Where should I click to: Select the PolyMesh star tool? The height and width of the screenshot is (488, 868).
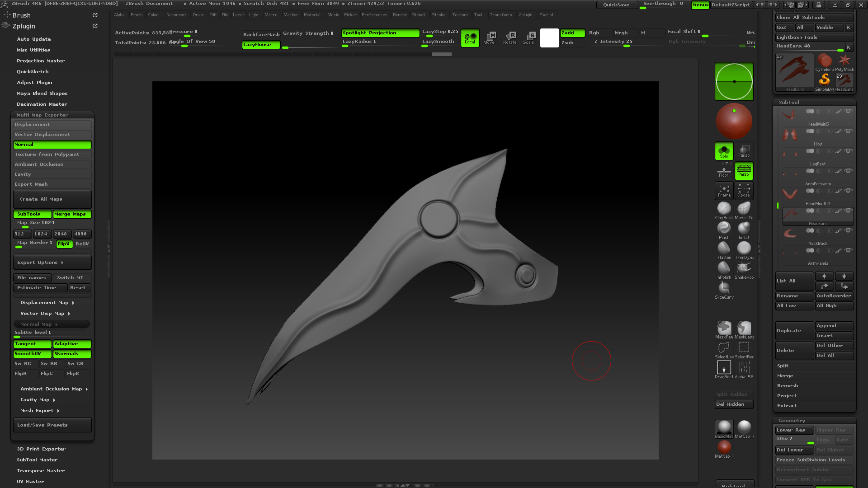pyautogui.click(x=844, y=61)
